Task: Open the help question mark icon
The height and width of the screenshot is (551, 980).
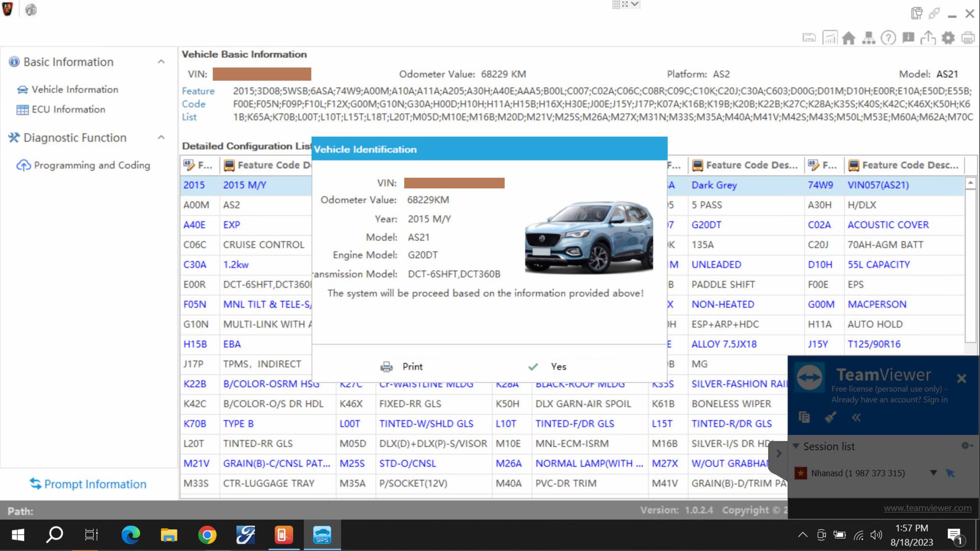Action: point(889,38)
